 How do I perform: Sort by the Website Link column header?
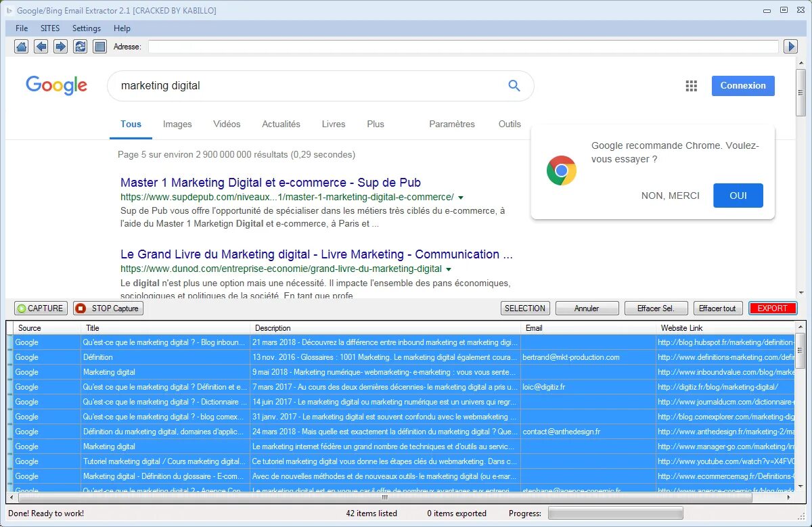(725, 328)
